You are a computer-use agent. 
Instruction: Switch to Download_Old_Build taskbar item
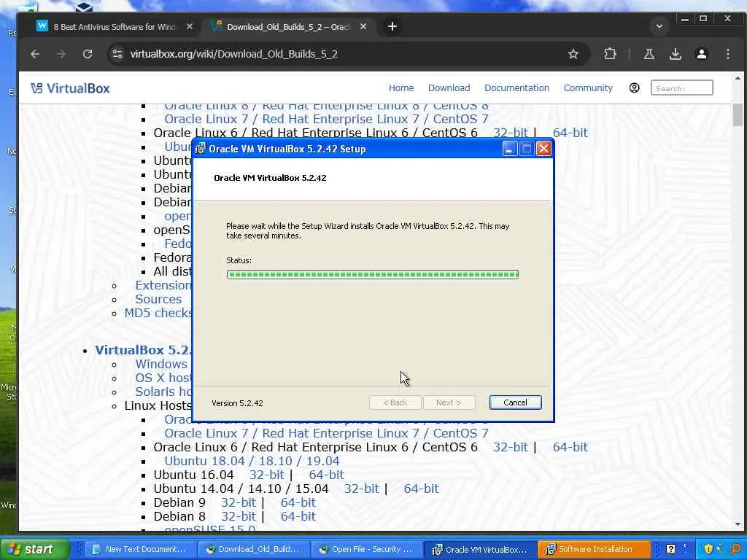coord(252,549)
